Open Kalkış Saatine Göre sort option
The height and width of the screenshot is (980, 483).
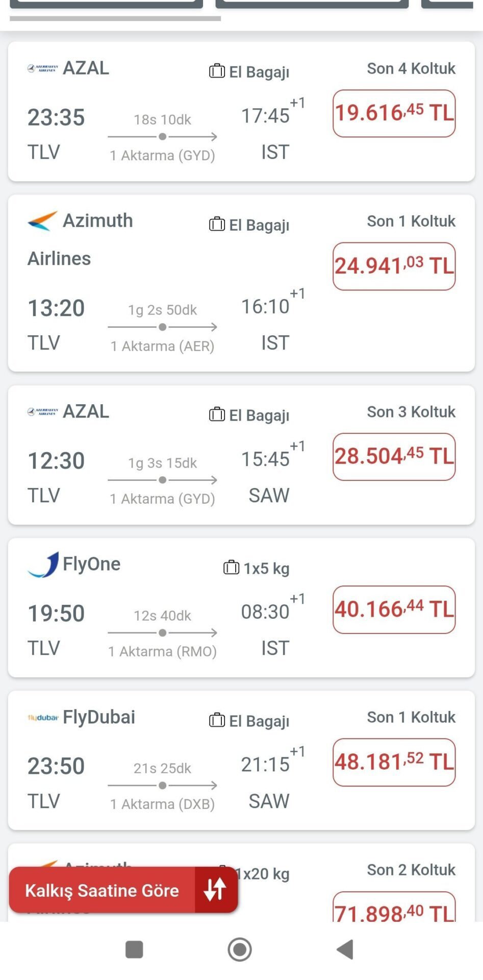click(102, 891)
